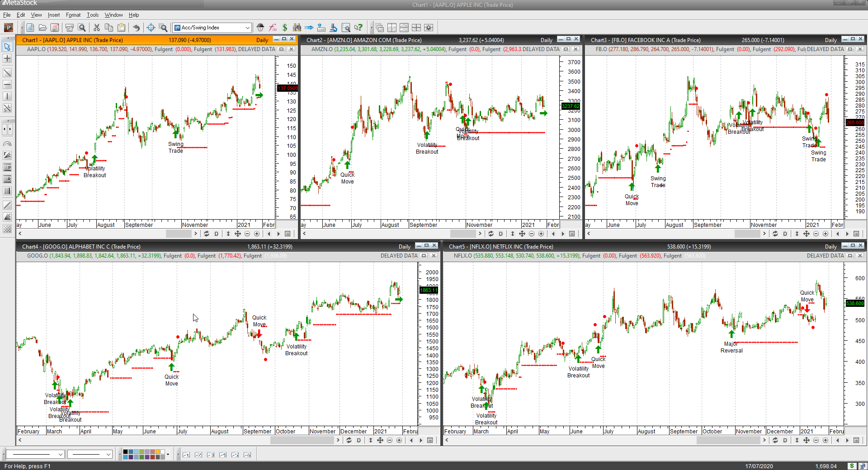
Task: Expand the color palette more-colors arrow
Action: tap(168, 455)
